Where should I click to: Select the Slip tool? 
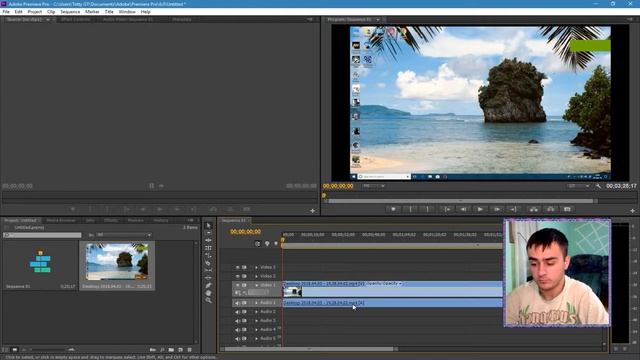pyautogui.click(x=208, y=270)
